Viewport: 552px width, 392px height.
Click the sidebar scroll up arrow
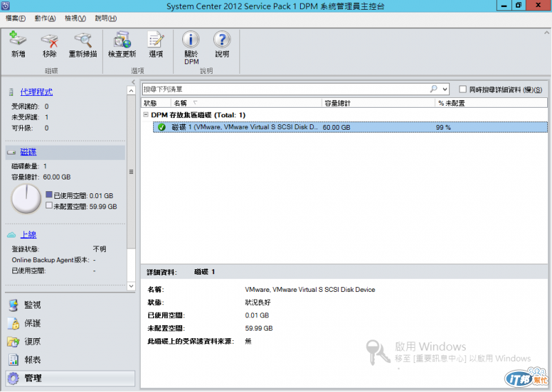pyautogui.click(x=131, y=91)
